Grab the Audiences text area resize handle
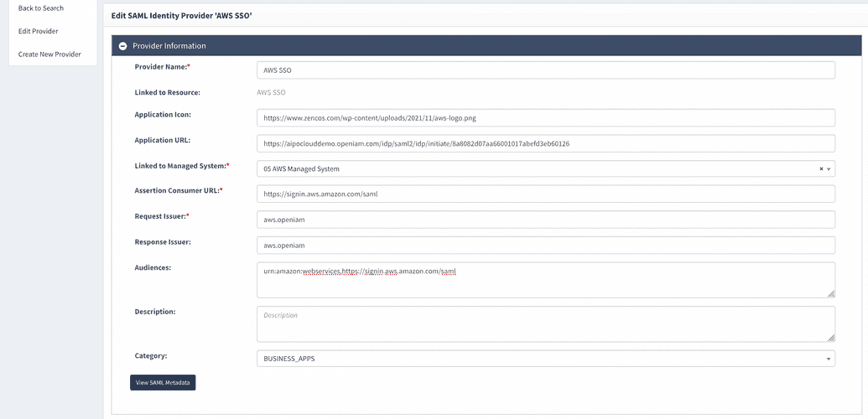 831,294
